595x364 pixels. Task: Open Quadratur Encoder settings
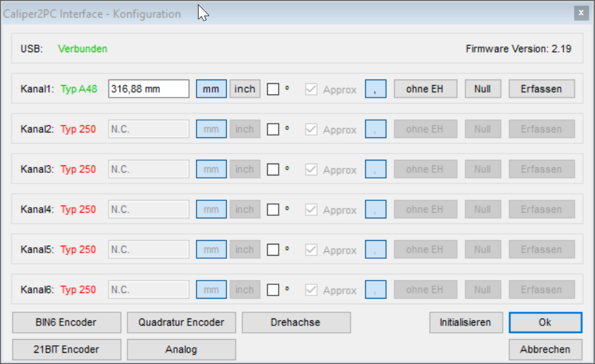[x=181, y=322]
